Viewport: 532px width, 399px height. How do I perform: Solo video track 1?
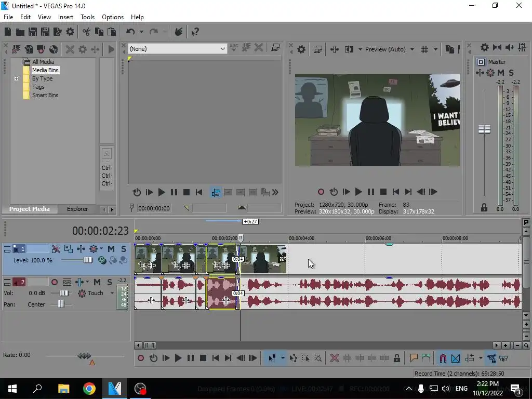124,249
